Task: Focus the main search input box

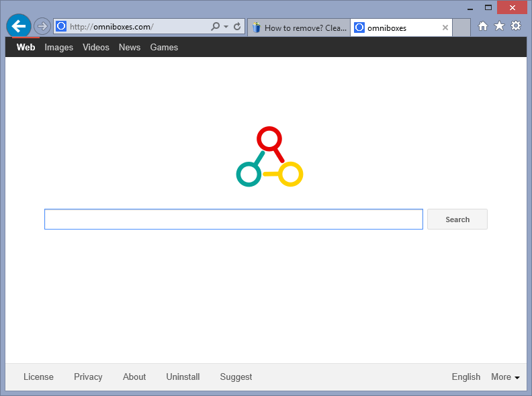Action: coord(234,219)
